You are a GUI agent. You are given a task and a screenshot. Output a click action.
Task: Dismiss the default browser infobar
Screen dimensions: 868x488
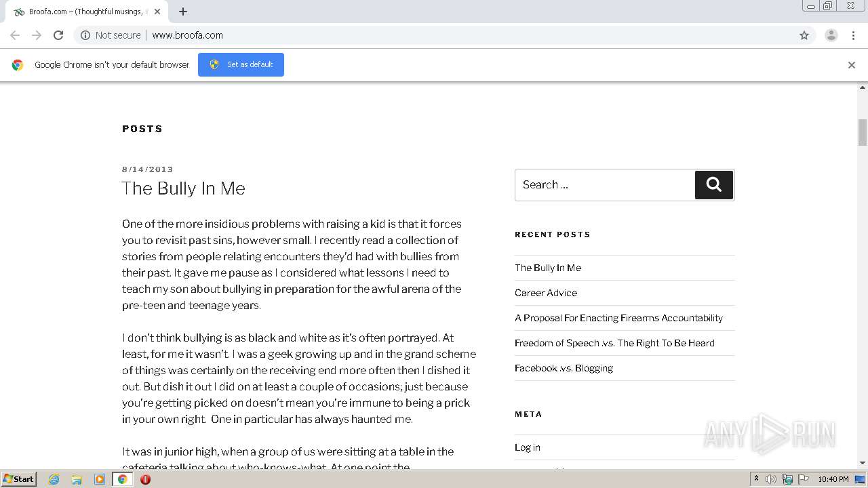(x=852, y=65)
